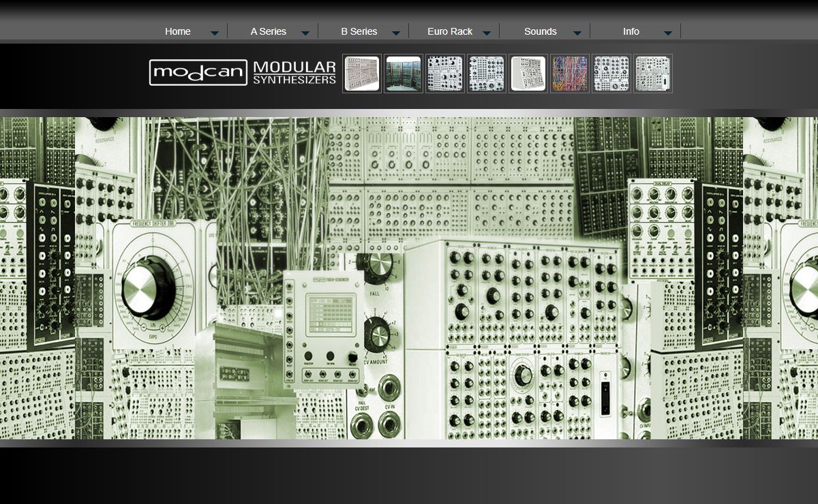The width and height of the screenshot is (818, 504).
Task: Expand the dropdown arrow beside Home
Action: (x=215, y=33)
